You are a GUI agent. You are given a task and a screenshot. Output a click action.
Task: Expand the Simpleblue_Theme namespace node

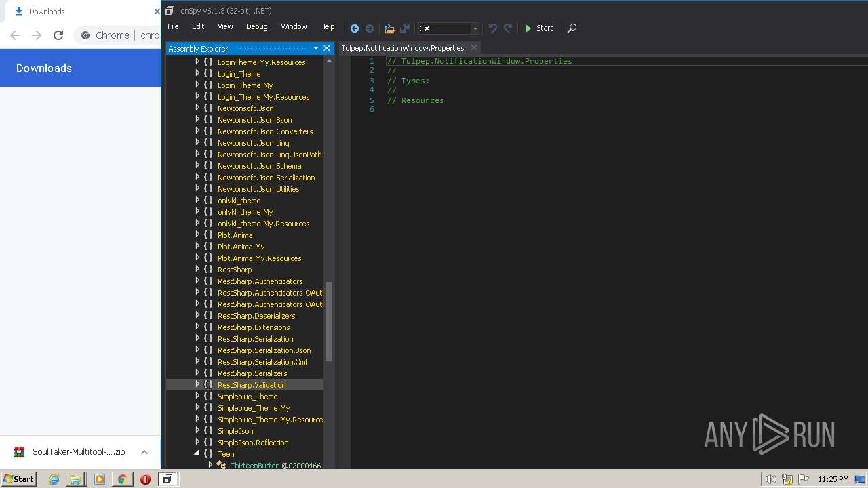coord(197,396)
